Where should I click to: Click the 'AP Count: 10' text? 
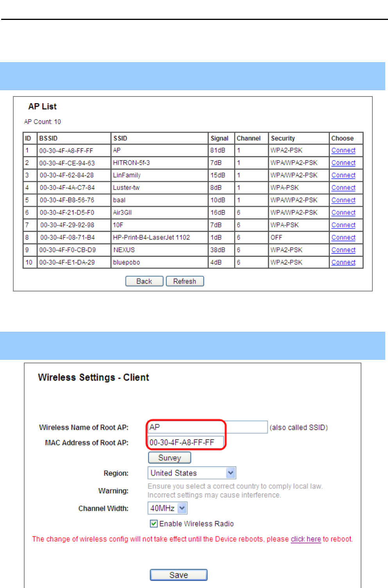[43, 122]
